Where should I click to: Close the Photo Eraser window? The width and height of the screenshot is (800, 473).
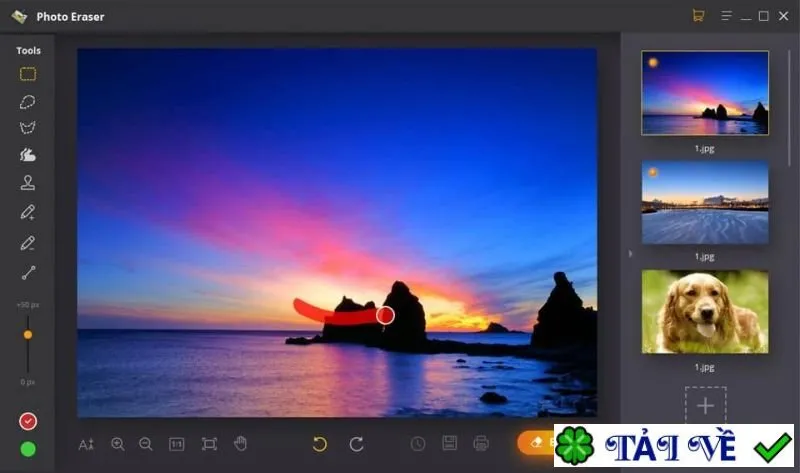[784, 16]
